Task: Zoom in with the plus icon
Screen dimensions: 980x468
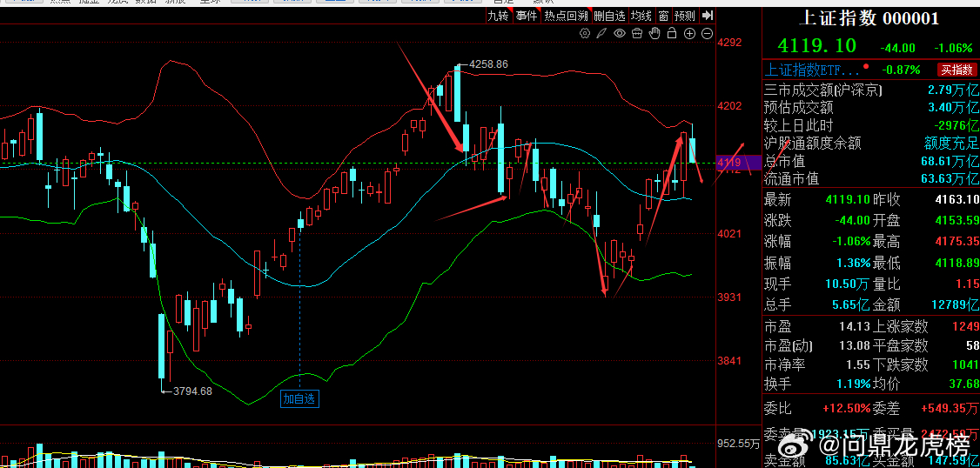Action: 690,33
